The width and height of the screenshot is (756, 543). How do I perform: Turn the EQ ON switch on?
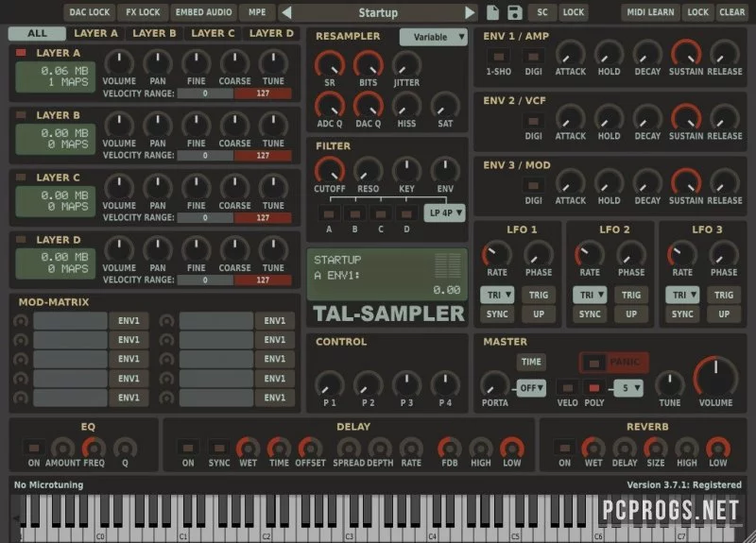(x=34, y=448)
